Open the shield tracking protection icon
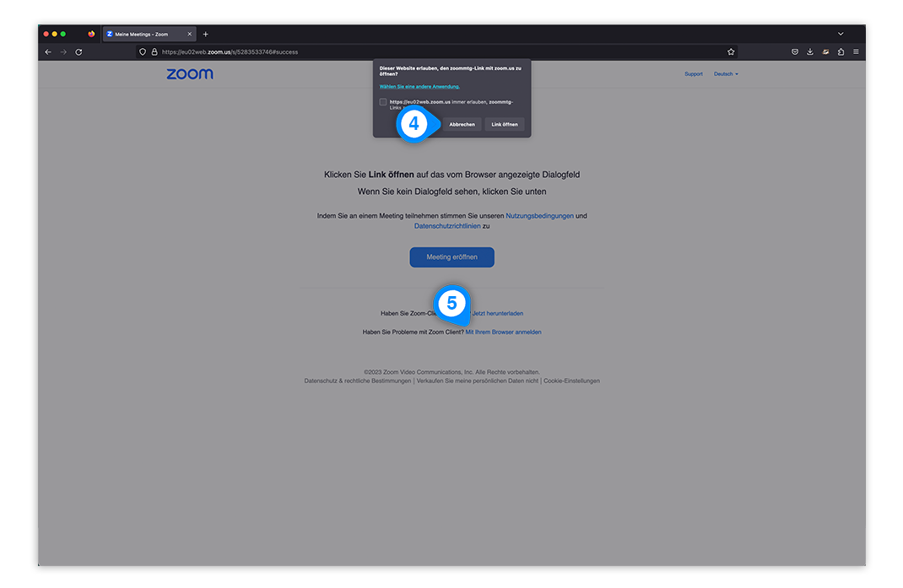The image size is (903, 588). 143,51
